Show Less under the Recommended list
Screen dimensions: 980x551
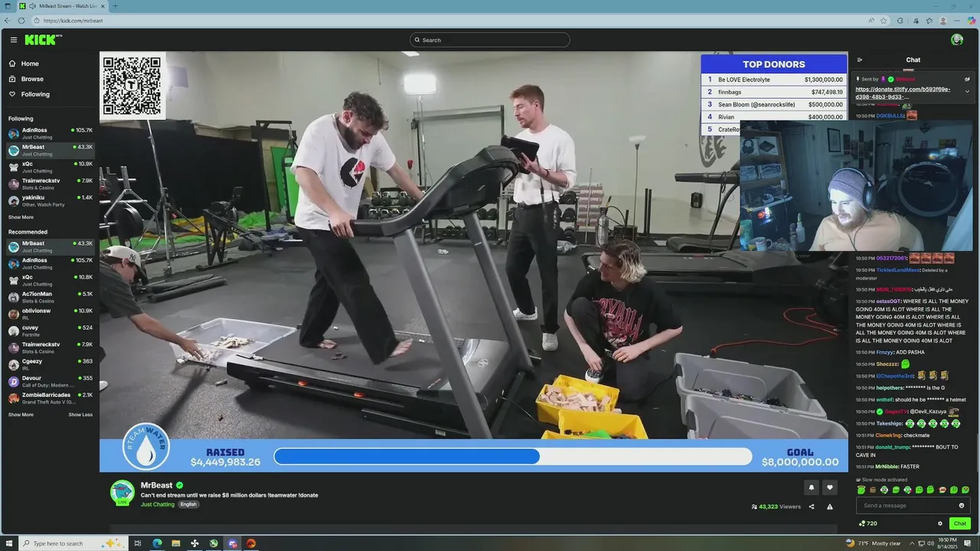[80, 415]
